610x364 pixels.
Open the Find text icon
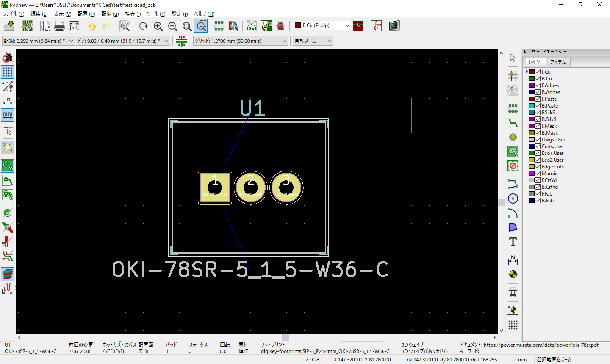pos(125,26)
